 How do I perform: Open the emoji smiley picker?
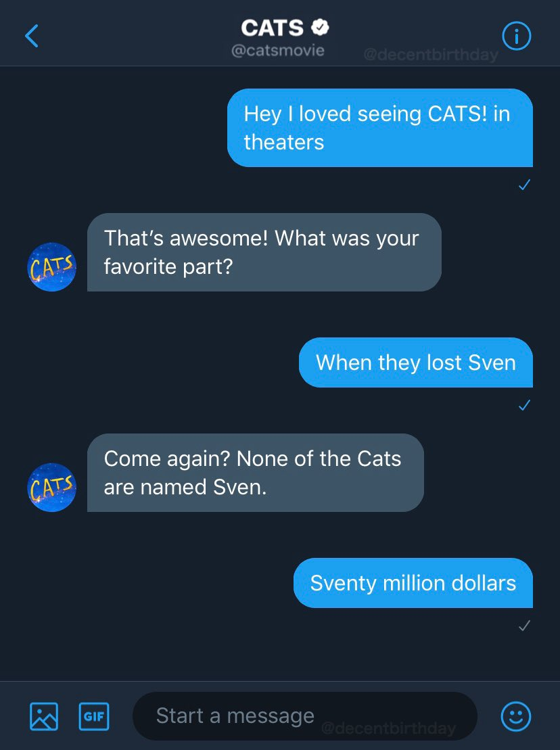point(515,716)
